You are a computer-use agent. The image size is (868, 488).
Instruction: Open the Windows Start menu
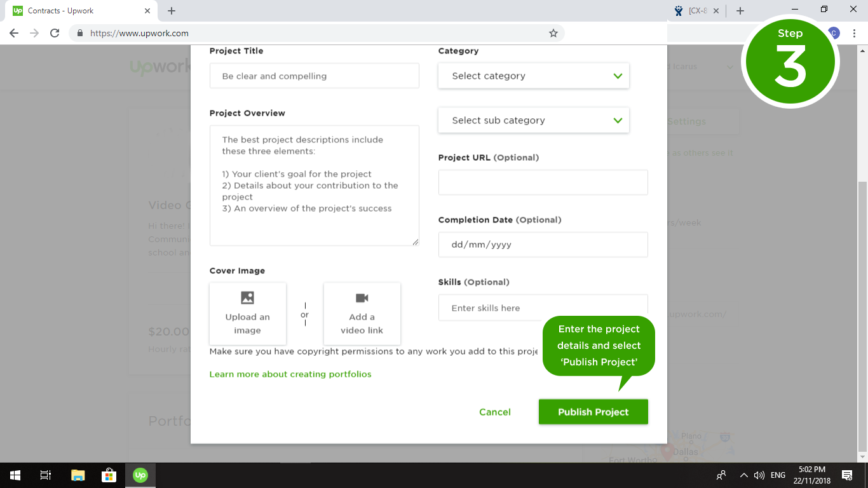pos(15,475)
